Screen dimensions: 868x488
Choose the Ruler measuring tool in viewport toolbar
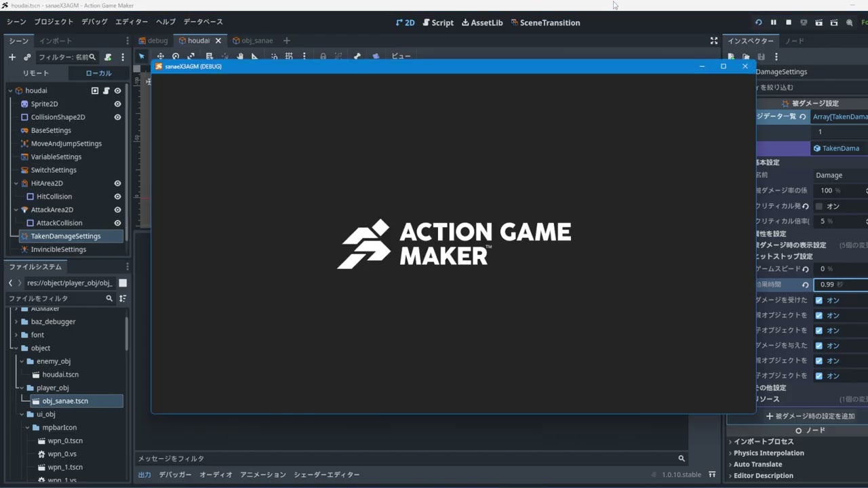[x=255, y=56]
